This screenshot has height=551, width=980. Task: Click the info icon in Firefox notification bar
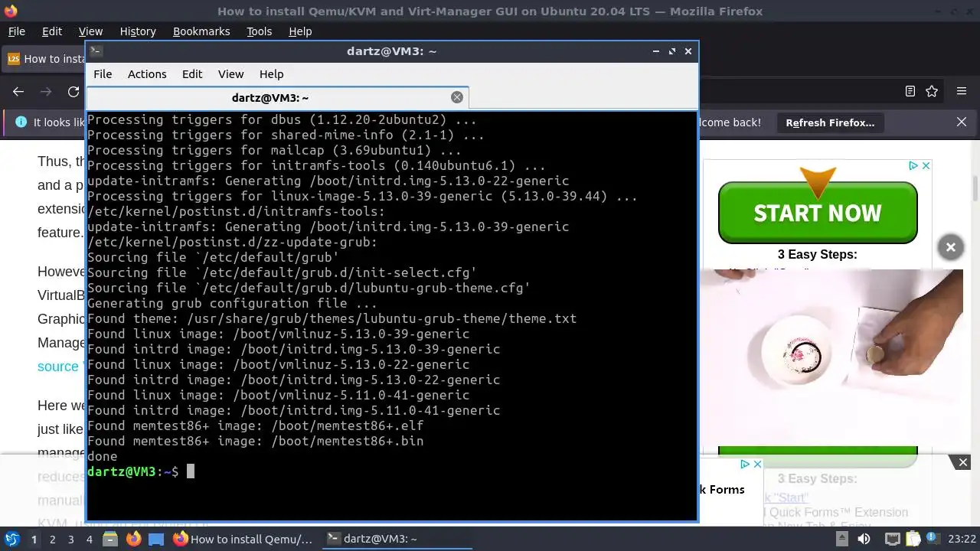point(21,122)
